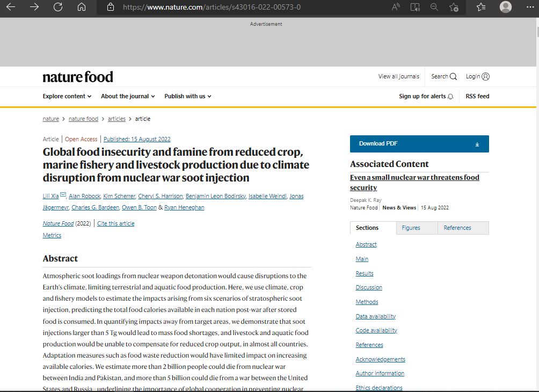Image resolution: width=539 pixels, height=392 pixels.
Task: Go to articles breadcrumb link
Action: (116, 119)
